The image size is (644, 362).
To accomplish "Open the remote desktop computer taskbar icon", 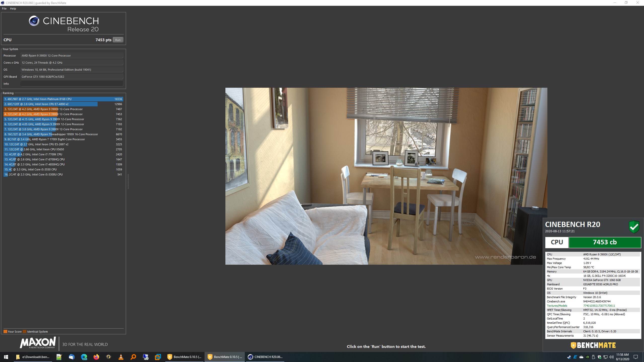I will [x=145, y=357].
